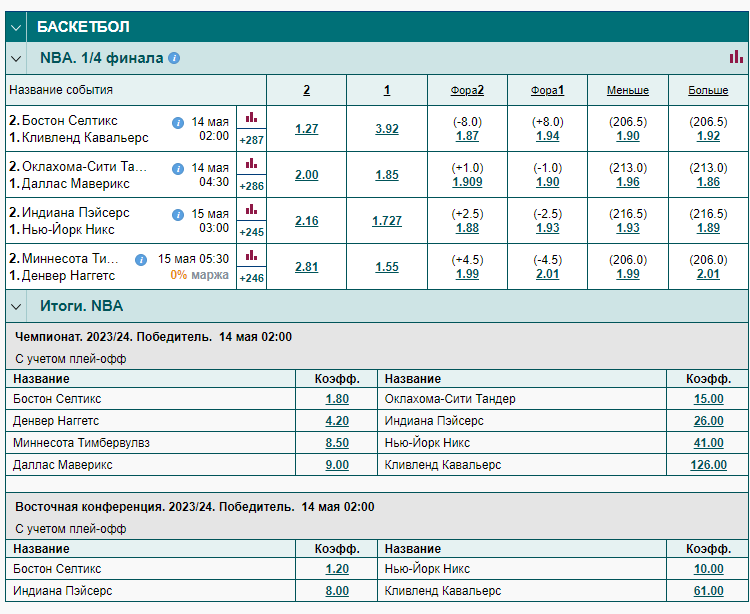Bet on Денвер Наггетс champion at 4.20
This screenshot has width=750, height=614.
click(x=337, y=421)
